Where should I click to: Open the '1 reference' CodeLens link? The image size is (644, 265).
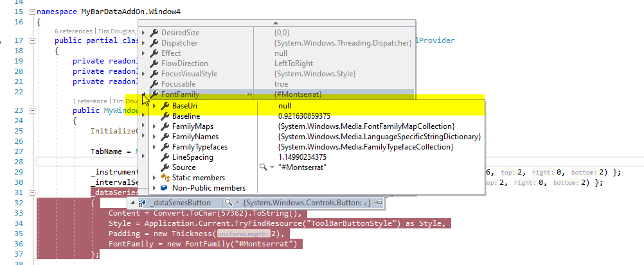[x=91, y=101]
